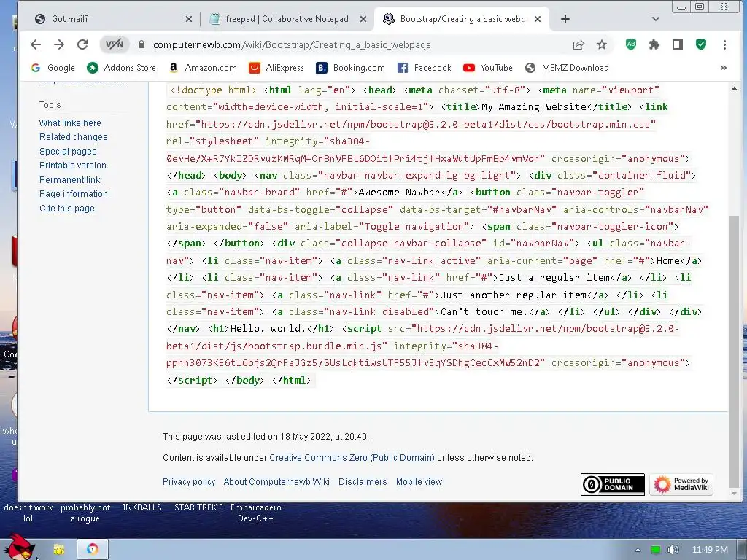Open 'What links here' in Tools

tap(70, 122)
